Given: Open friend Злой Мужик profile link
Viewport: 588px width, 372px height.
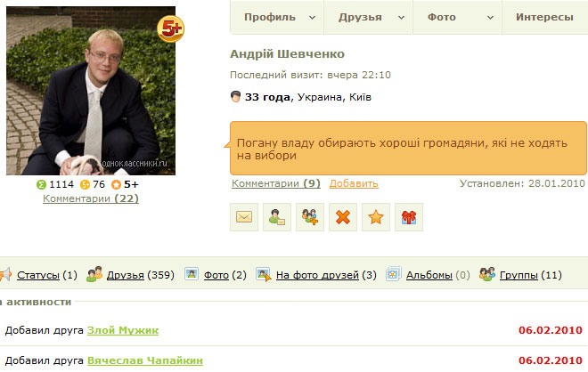Looking at the screenshot, I should point(123,330).
